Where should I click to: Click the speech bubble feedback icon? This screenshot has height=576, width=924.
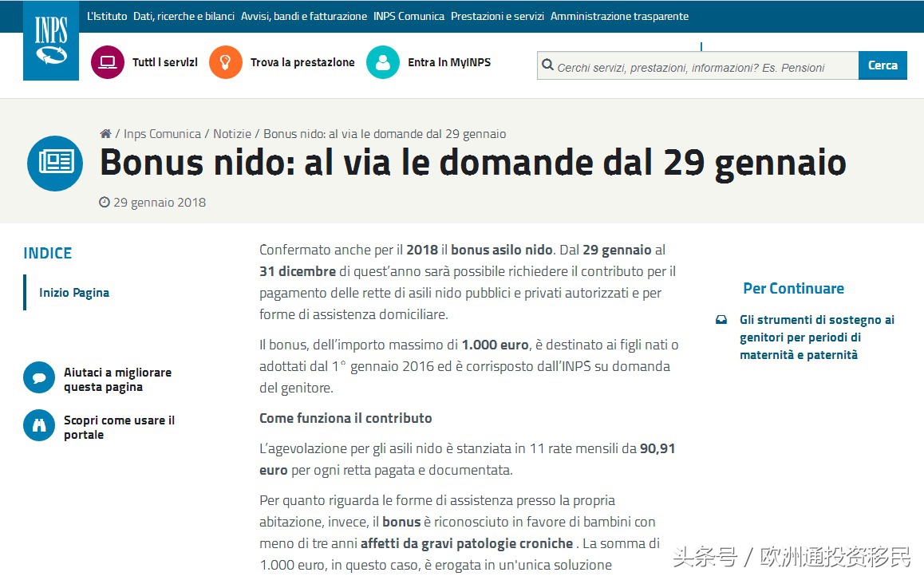[x=39, y=377]
